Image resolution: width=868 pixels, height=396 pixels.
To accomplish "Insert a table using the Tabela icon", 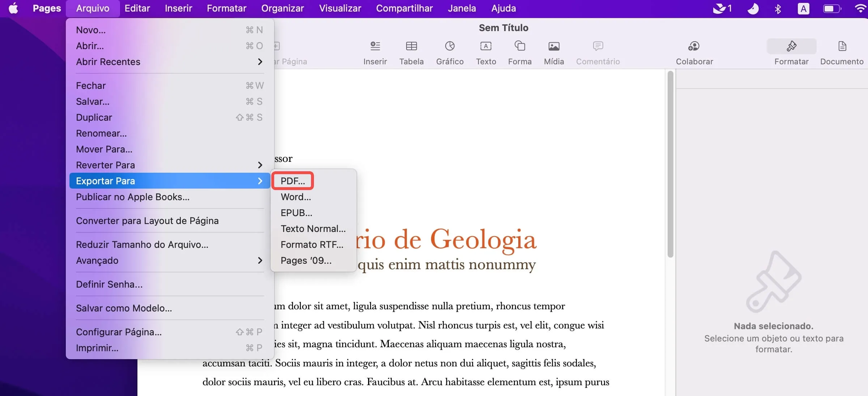I will coord(411,52).
